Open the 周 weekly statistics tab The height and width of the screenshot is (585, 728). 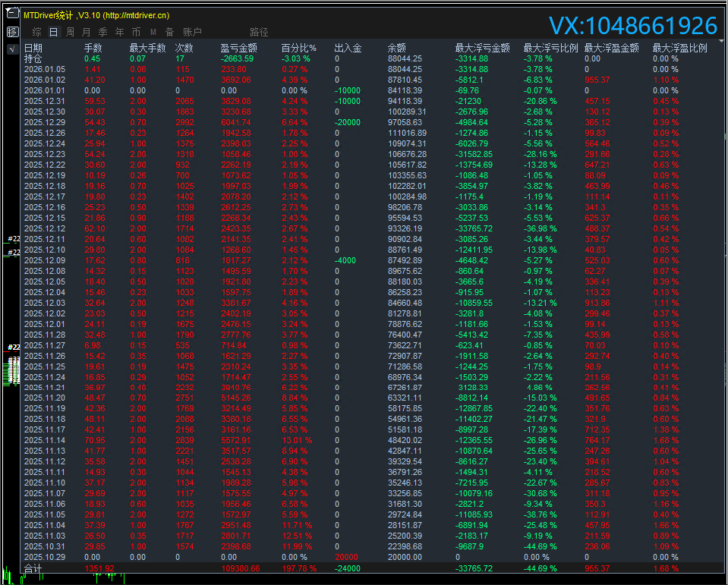tap(70, 32)
